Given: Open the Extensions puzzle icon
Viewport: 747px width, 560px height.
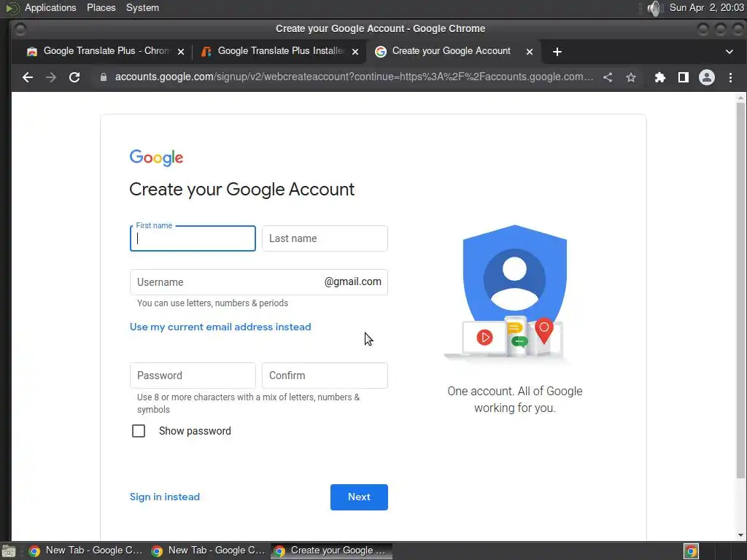Looking at the screenshot, I should [x=659, y=77].
